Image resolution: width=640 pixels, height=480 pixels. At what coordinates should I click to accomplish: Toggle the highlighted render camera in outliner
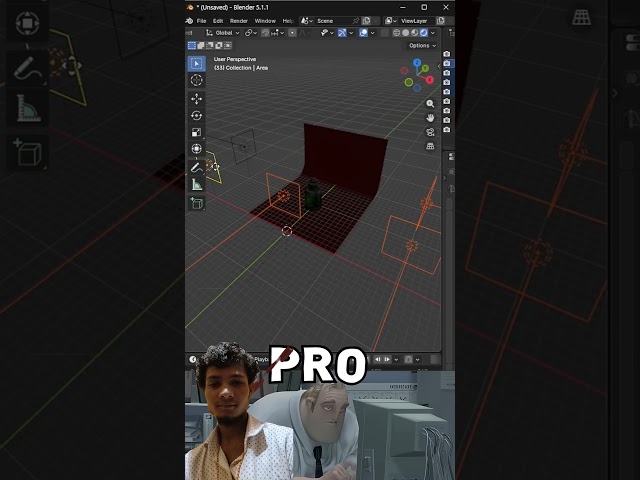[x=447, y=63]
